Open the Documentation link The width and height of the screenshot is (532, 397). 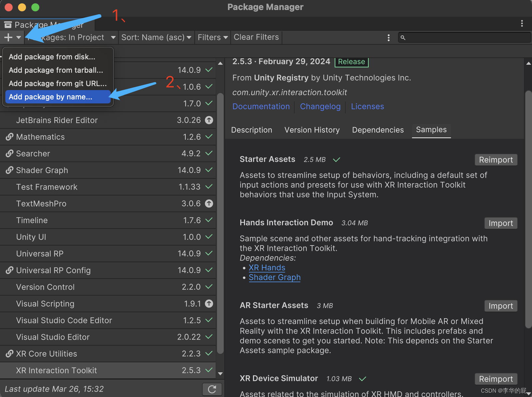point(261,106)
